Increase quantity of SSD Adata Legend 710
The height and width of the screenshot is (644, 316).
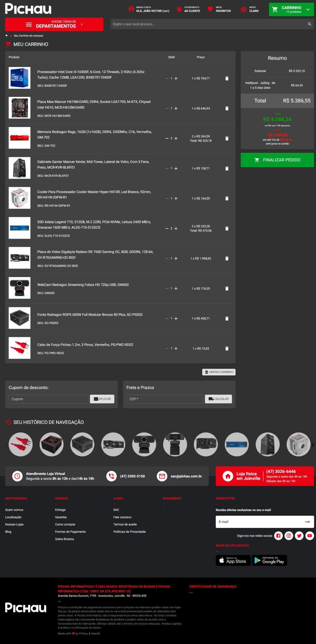pyautogui.click(x=176, y=229)
